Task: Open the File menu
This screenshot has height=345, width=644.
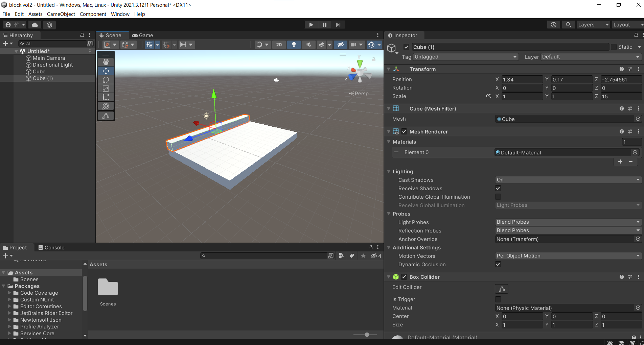Action: 6,14
